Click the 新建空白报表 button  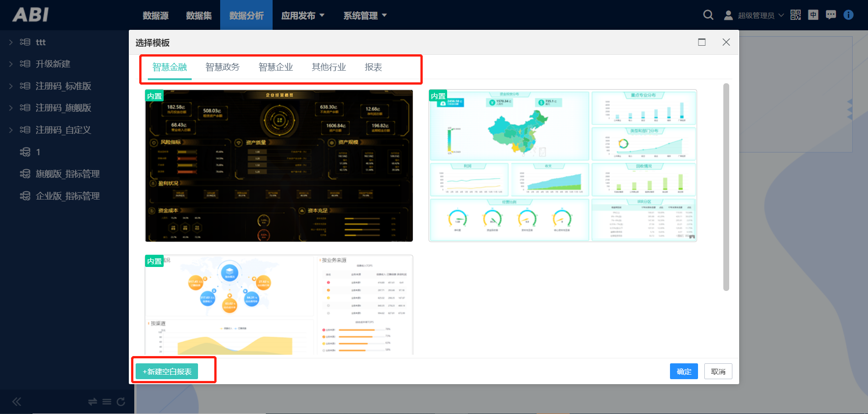click(x=167, y=371)
